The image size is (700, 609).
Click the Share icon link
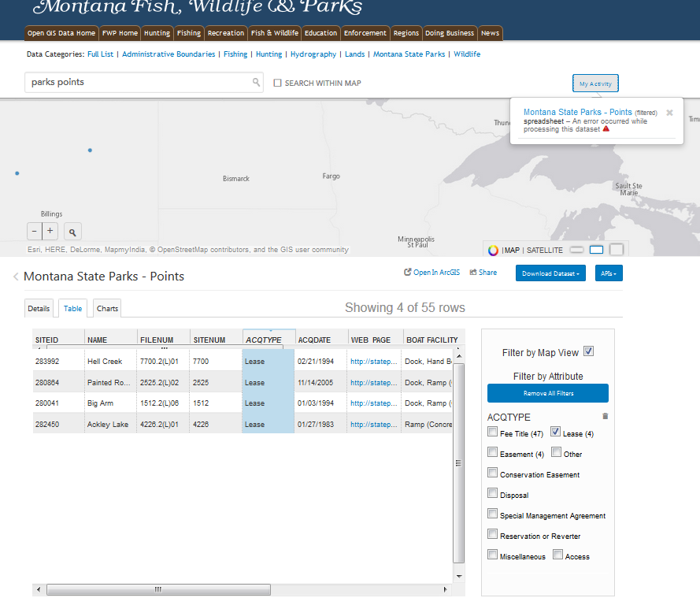pyautogui.click(x=483, y=272)
